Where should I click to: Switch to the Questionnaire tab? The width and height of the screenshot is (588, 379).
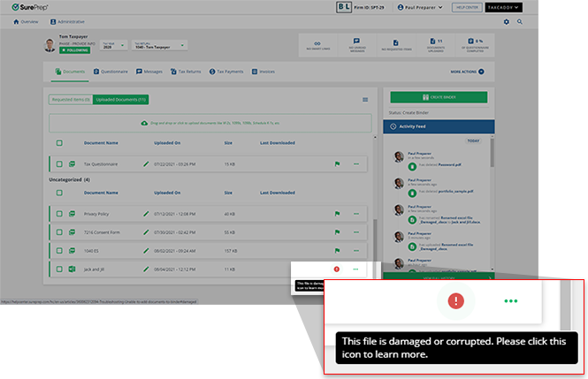click(111, 72)
